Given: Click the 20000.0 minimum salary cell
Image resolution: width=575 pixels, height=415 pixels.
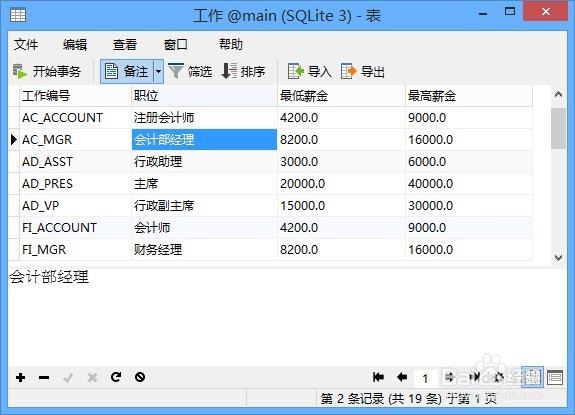Looking at the screenshot, I should (341, 184).
